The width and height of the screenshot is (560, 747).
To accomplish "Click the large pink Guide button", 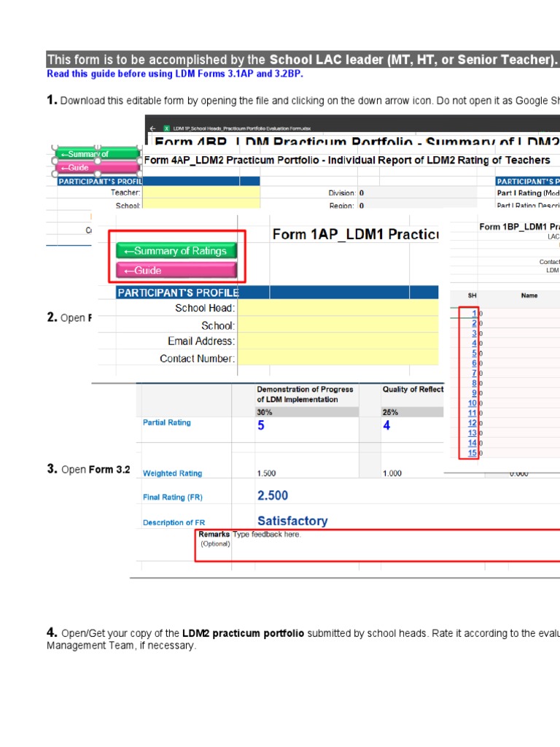I will point(176,270).
